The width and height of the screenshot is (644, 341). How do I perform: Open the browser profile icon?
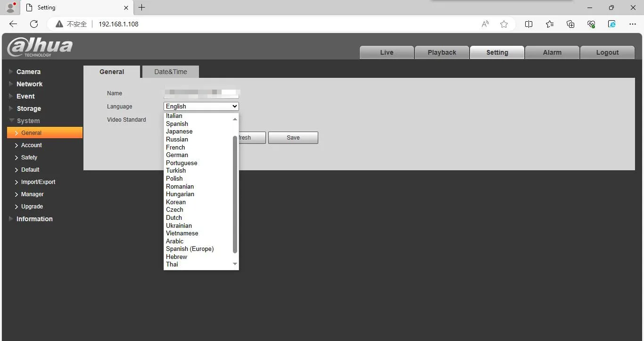pyautogui.click(x=10, y=8)
